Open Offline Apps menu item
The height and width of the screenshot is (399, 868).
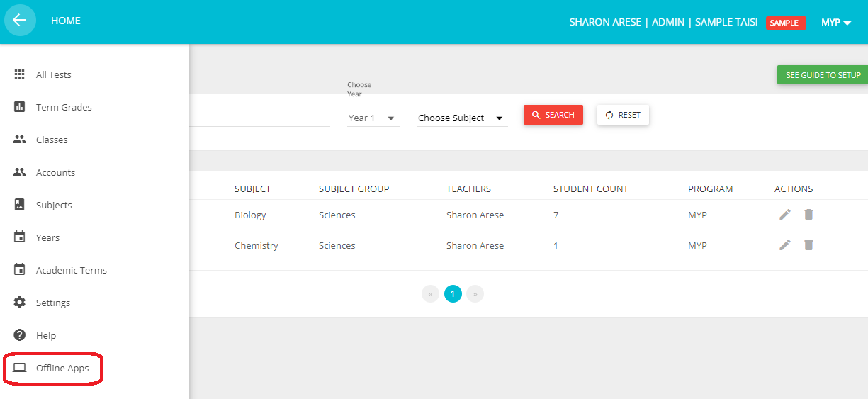pos(62,368)
